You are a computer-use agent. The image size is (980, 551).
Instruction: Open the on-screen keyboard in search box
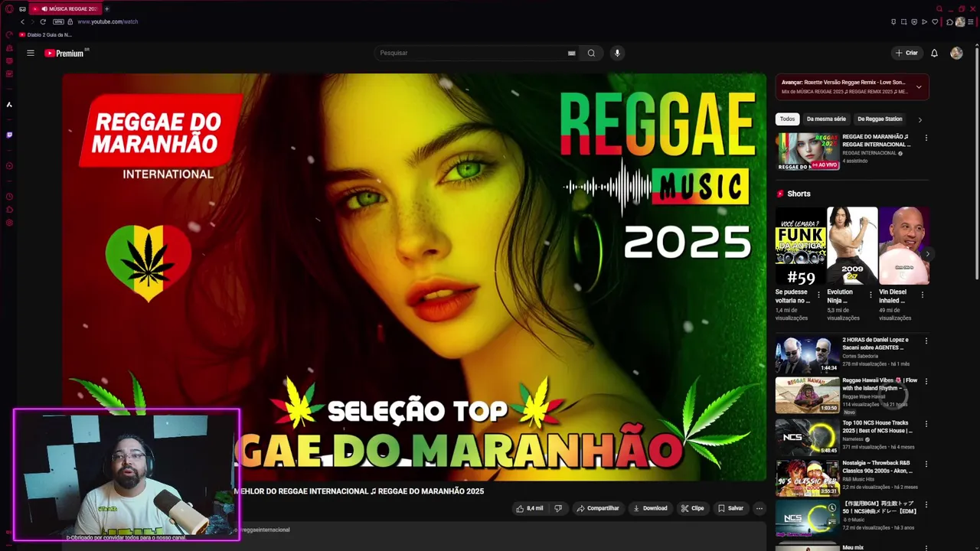[x=571, y=53]
